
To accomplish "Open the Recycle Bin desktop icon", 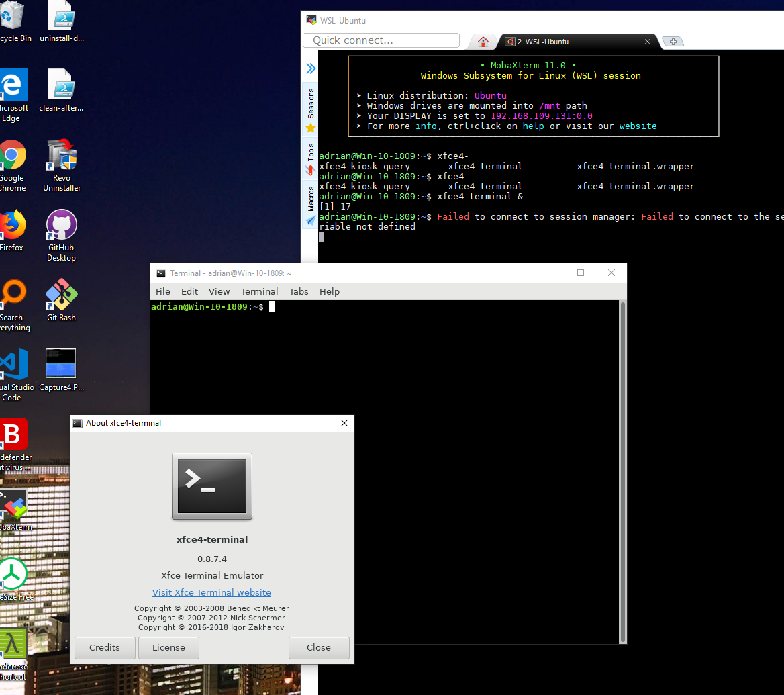I will tap(13, 20).
